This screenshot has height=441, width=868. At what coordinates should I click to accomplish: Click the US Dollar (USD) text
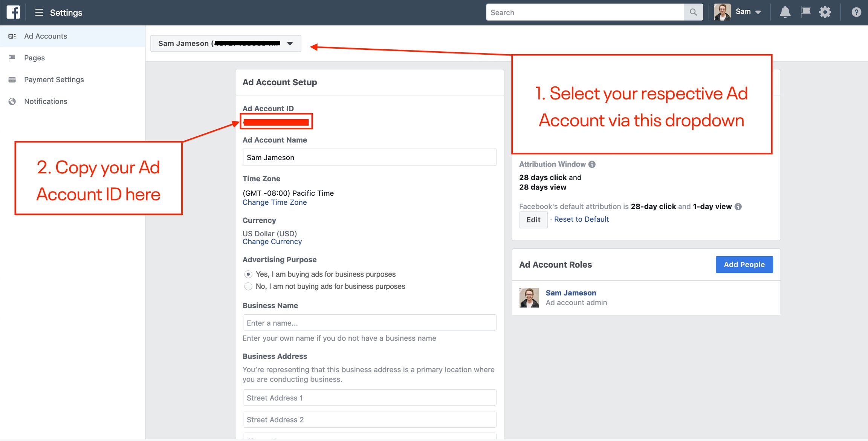[x=270, y=233]
